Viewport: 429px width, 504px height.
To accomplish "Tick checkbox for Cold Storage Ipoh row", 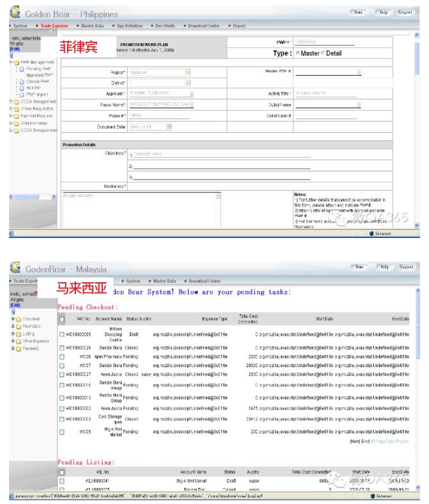I will click(x=62, y=419).
